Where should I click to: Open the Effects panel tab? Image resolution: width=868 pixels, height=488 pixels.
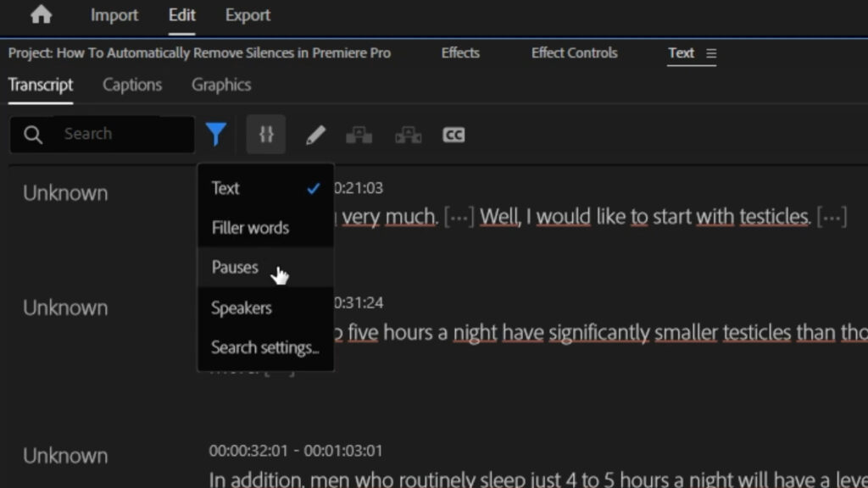(460, 53)
